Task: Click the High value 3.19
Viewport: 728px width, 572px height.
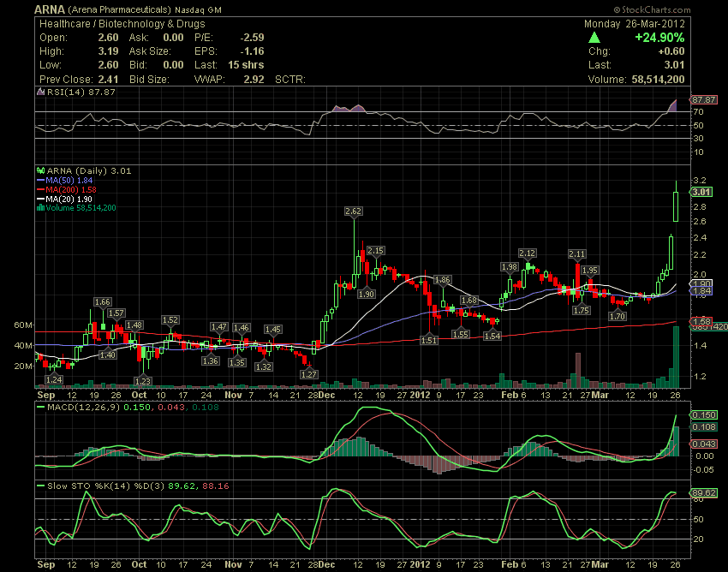Action: coord(108,51)
